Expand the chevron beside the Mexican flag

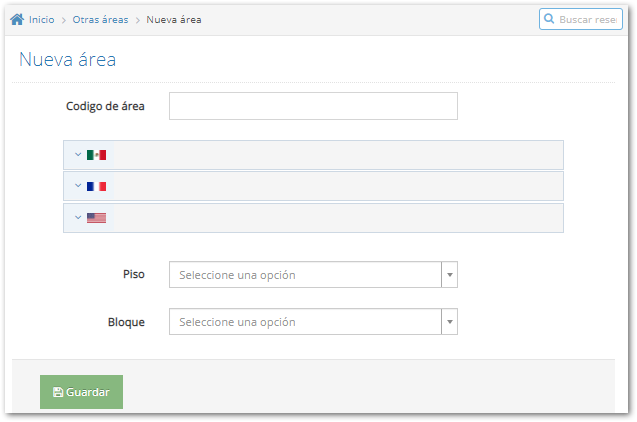click(x=78, y=155)
